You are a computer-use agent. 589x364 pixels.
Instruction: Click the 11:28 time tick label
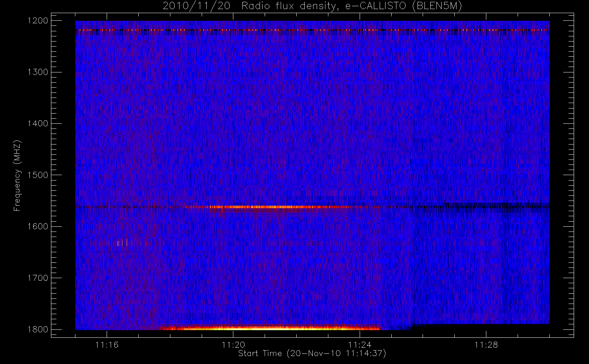pos(486,345)
